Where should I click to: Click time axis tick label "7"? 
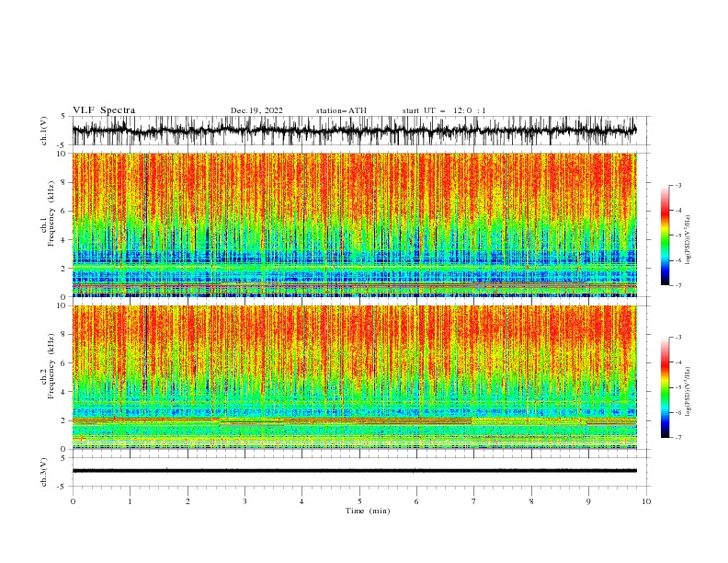click(x=474, y=501)
